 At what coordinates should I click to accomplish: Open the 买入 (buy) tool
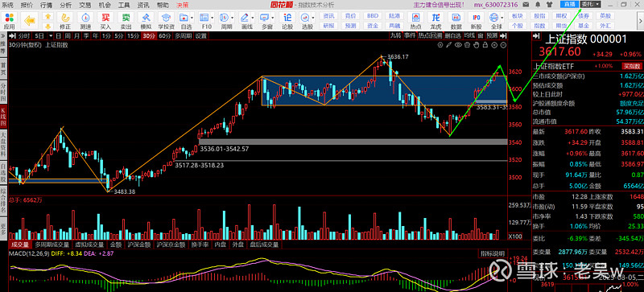tap(105, 20)
